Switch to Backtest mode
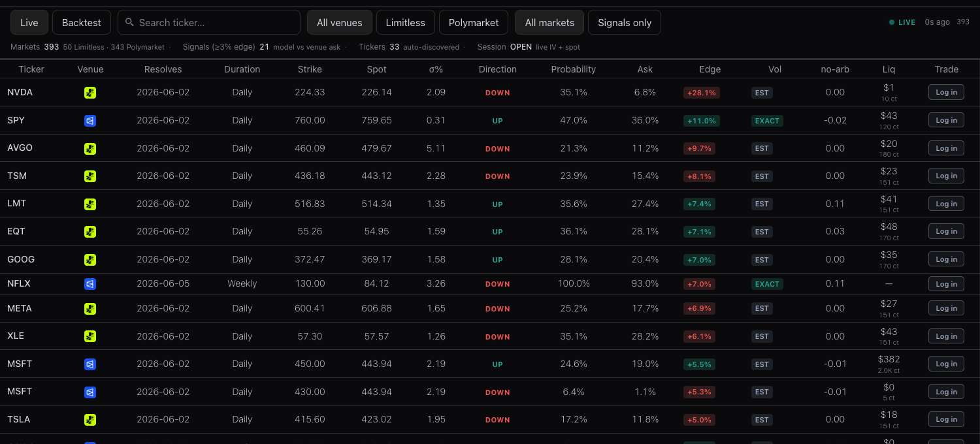Viewport: 980px width, 444px height. [x=82, y=22]
